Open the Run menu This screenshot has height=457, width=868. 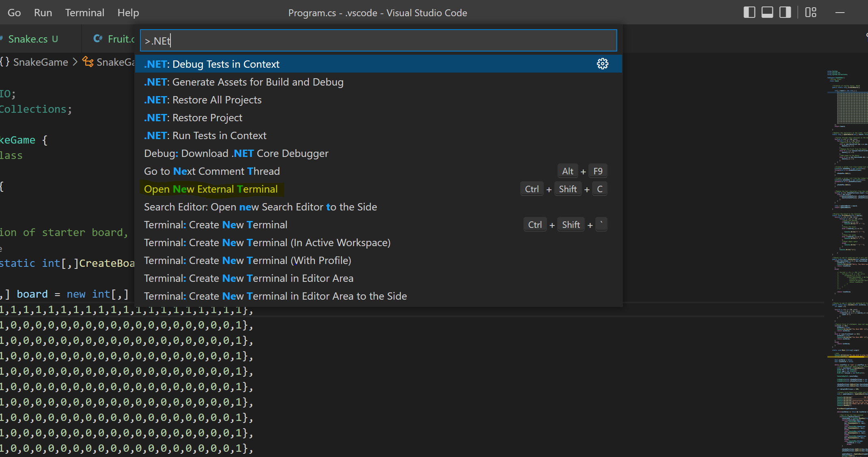(x=43, y=13)
